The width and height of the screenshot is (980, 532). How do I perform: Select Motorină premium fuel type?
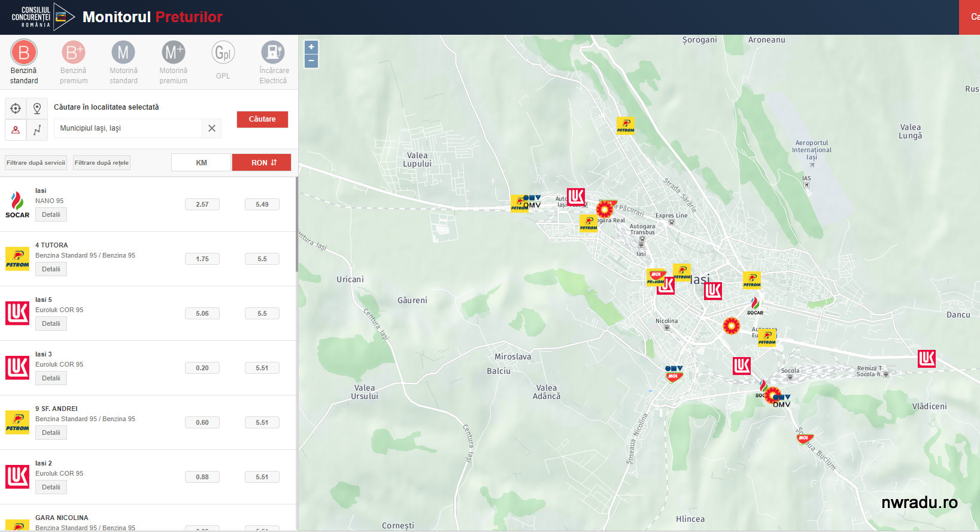[173, 62]
